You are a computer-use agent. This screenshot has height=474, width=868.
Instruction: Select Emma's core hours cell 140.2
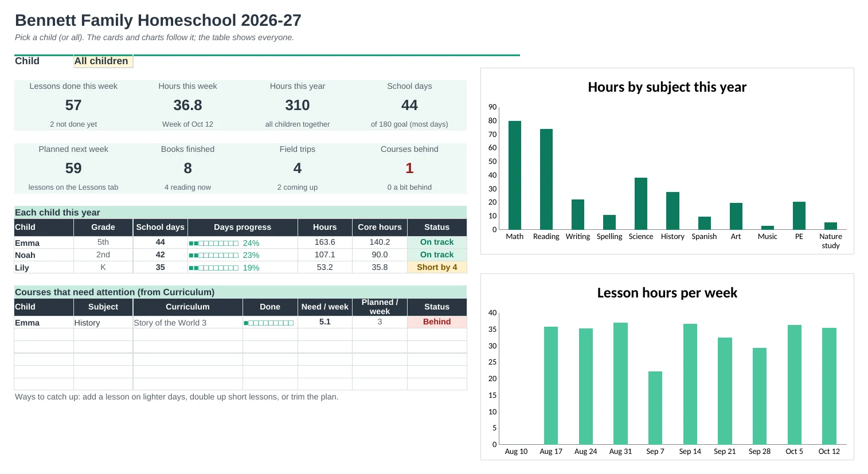click(380, 242)
